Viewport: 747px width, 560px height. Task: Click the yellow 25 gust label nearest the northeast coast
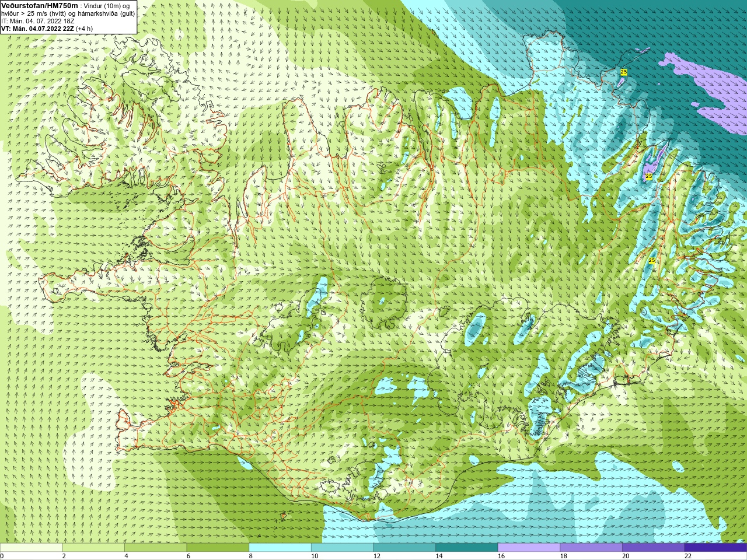pos(624,72)
